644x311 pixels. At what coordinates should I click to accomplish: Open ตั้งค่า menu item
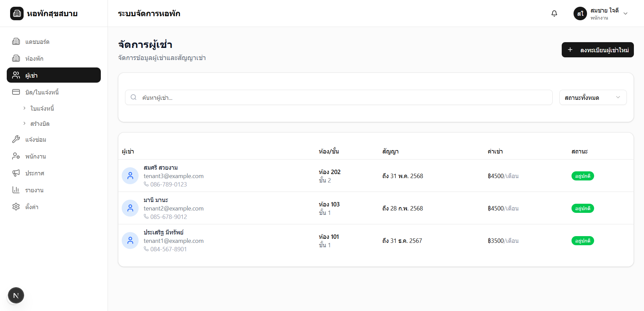(54, 207)
